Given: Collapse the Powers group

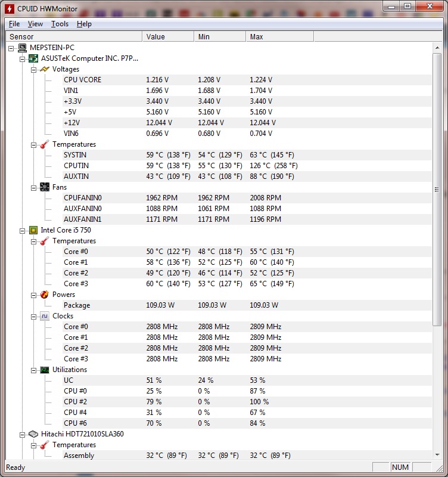Looking at the screenshot, I should click(x=34, y=295).
